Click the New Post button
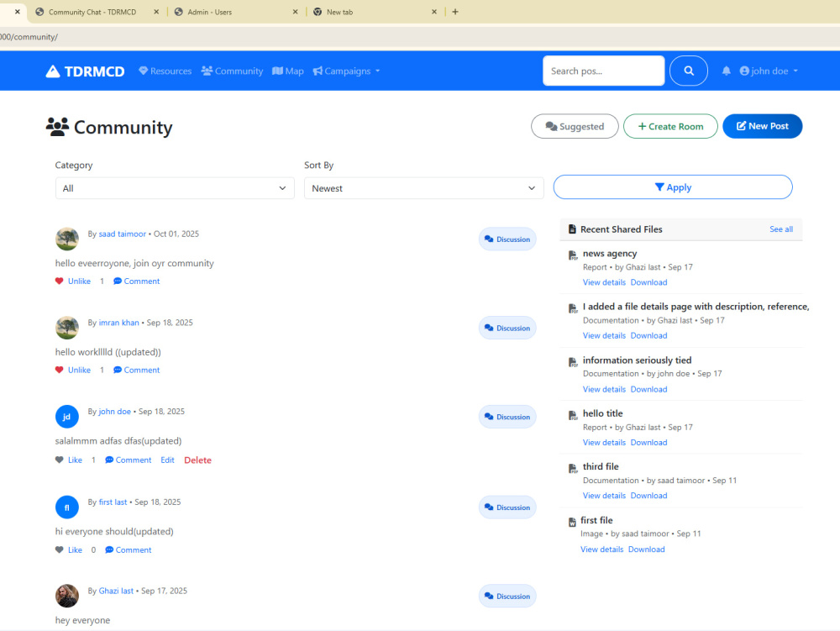This screenshot has width=840, height=631. [763, 126]
